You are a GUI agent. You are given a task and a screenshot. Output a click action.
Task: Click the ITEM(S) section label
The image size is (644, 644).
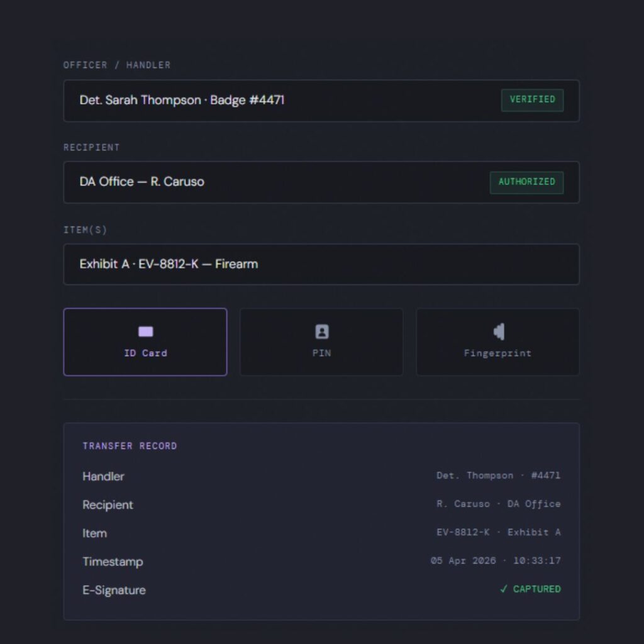(x=85, y=230)
